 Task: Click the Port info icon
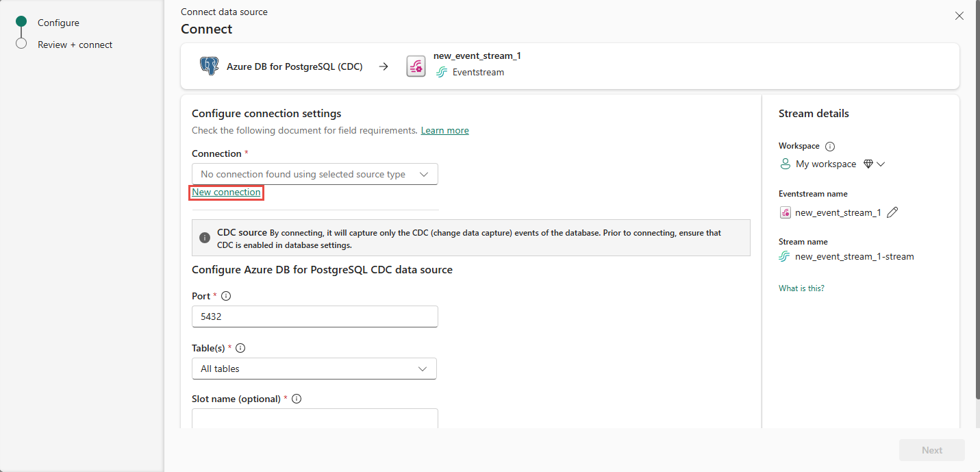[x=227, y=296]
